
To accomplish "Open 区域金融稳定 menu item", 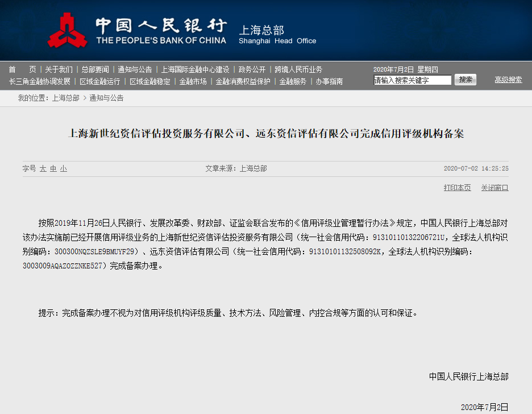I will [x=149, y=81].
